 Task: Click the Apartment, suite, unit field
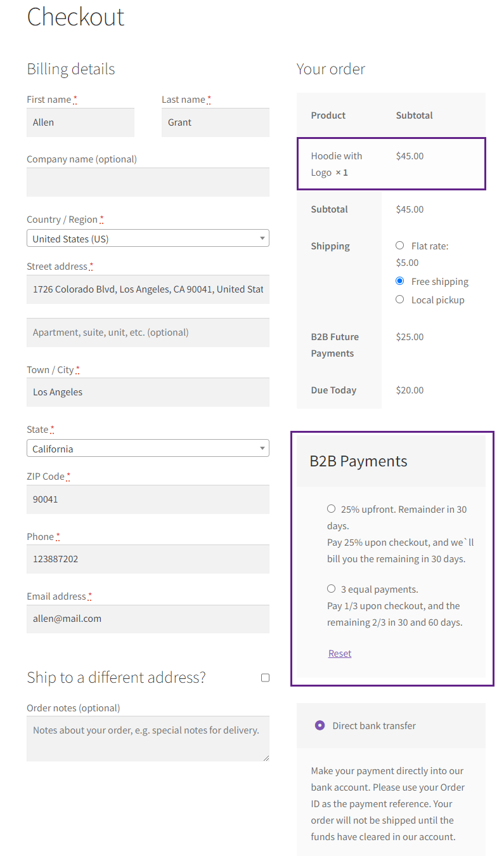tap(148, 333)
